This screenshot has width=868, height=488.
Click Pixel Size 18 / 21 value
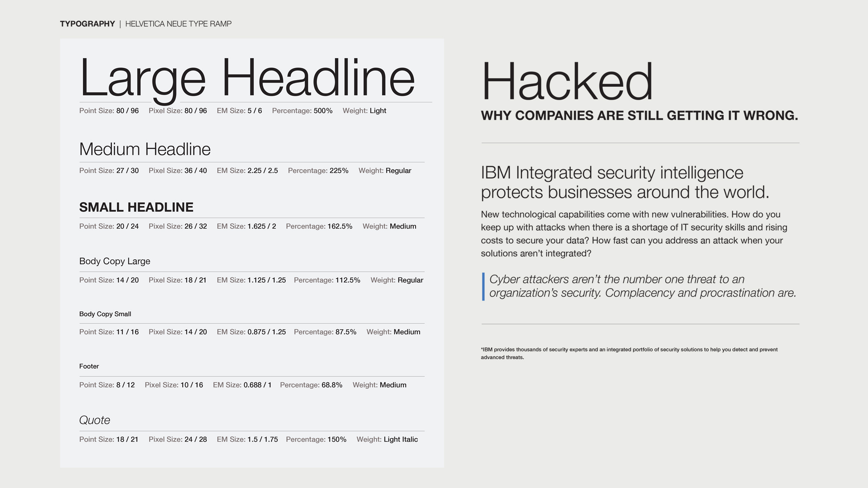[195, 280]
